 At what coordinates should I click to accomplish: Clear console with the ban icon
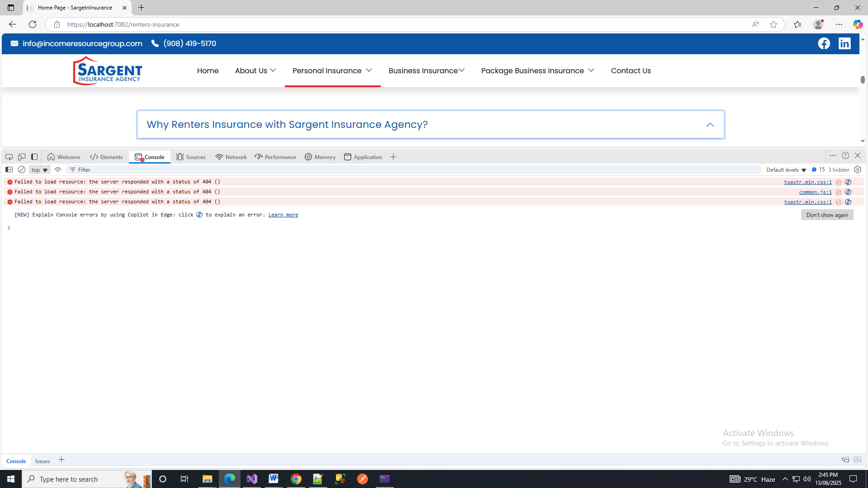pyautogui.click(x=22, y=169)
